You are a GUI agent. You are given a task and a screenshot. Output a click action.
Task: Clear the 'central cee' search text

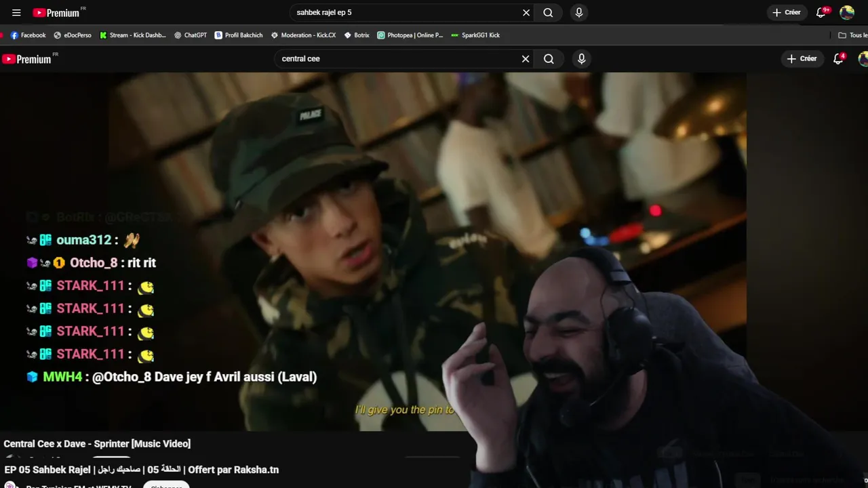click(526, 59)
